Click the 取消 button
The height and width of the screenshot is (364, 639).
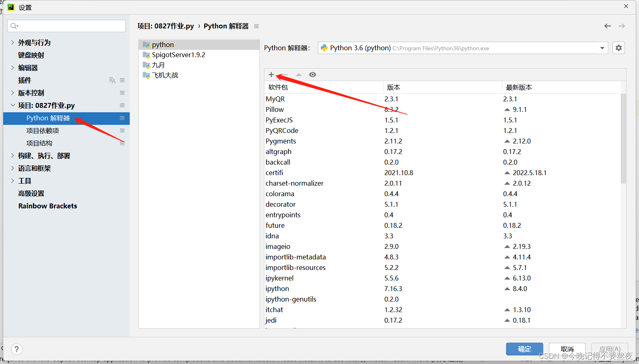567,349
